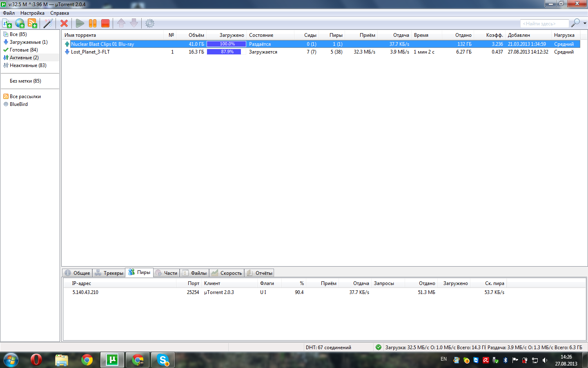The width and height of the screenshot is (588, 368).
Task: Click the Раздача speed status bar section
Action: 535,348
